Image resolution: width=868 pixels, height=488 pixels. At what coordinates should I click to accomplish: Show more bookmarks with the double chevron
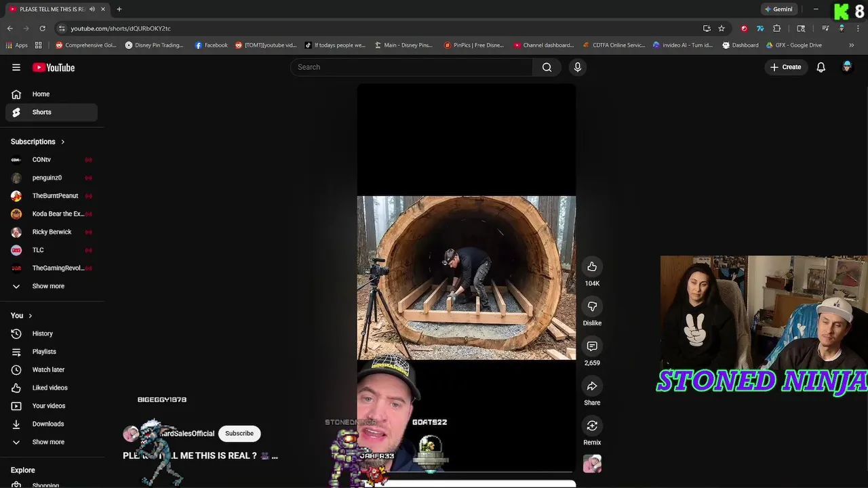click(x=851, y=45)
